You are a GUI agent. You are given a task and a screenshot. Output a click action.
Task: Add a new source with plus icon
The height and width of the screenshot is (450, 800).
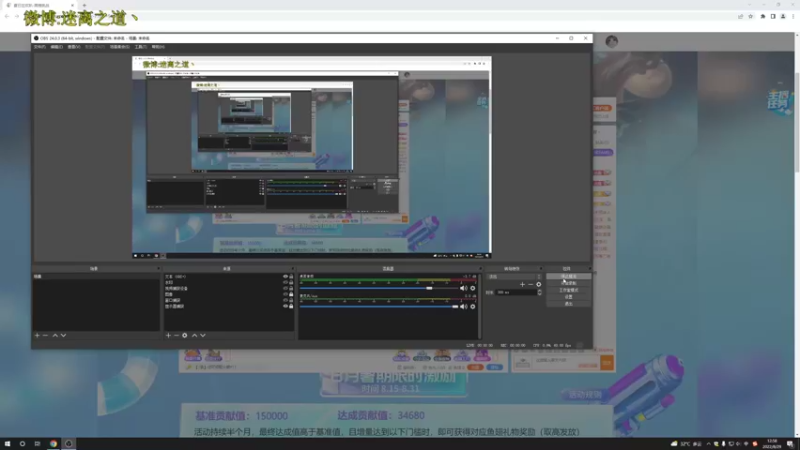coord(168,335)
